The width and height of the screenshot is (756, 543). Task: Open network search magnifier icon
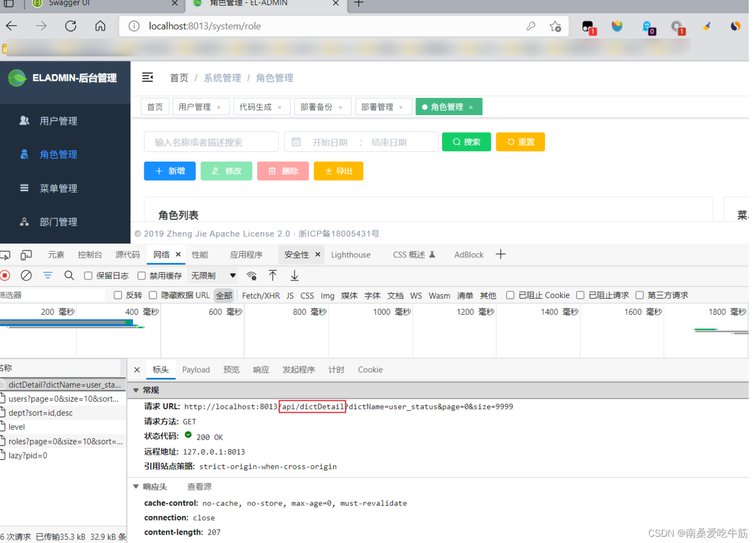pyautogui.click(x=69, y=276)
